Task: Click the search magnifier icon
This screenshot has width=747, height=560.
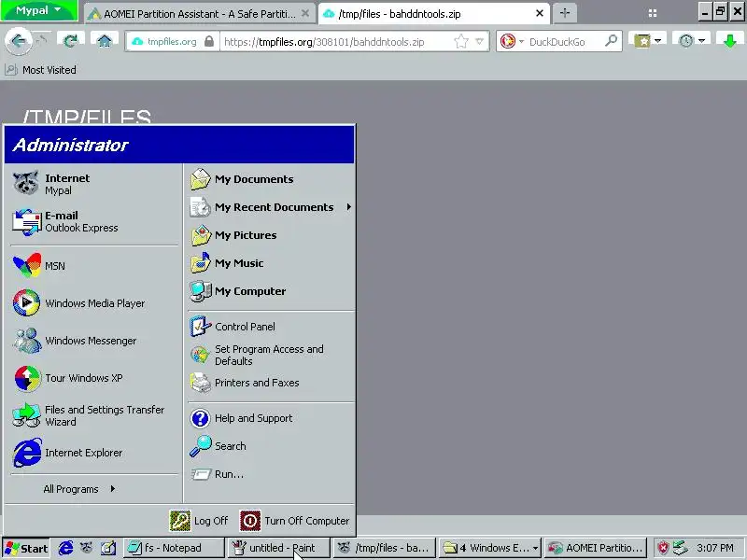Action: tap(612, 41)
